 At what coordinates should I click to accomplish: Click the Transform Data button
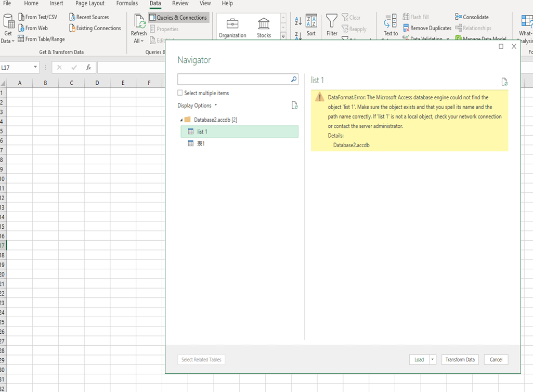coord(460,360)
